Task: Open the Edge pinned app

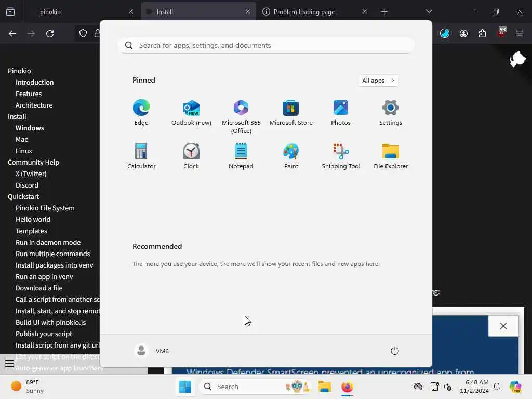Action: pyautogui.click(x=141, y=113)
